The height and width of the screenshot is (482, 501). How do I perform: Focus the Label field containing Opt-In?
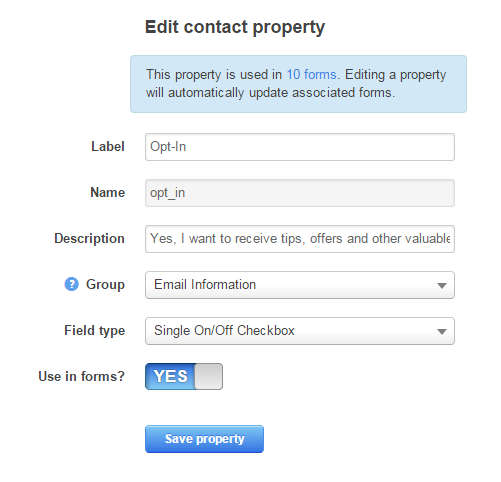point(300,147)
